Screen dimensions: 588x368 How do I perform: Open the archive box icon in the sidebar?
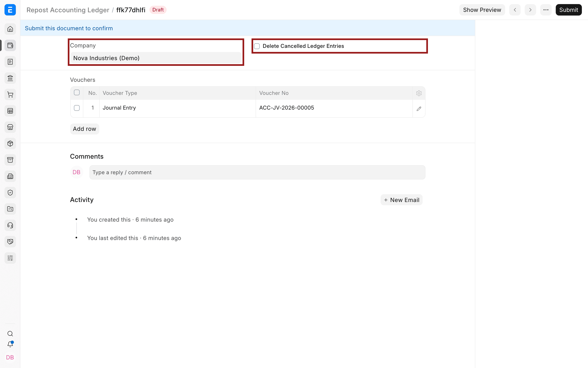point(10,160)
